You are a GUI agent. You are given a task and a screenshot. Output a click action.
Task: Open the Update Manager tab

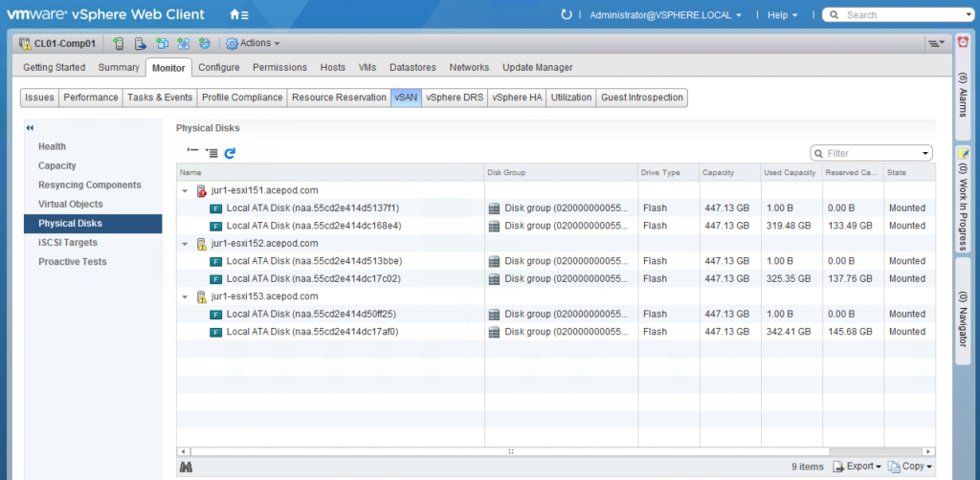[x=538, y=68]
